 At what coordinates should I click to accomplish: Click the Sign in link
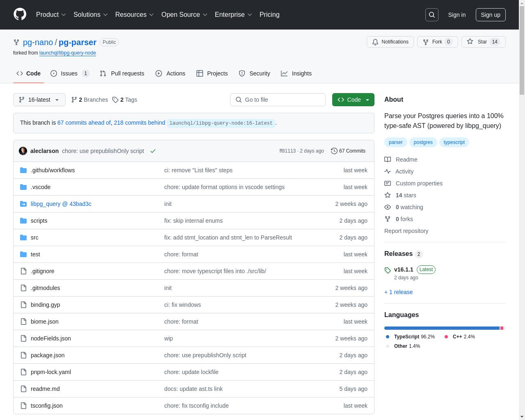point(457,15)
